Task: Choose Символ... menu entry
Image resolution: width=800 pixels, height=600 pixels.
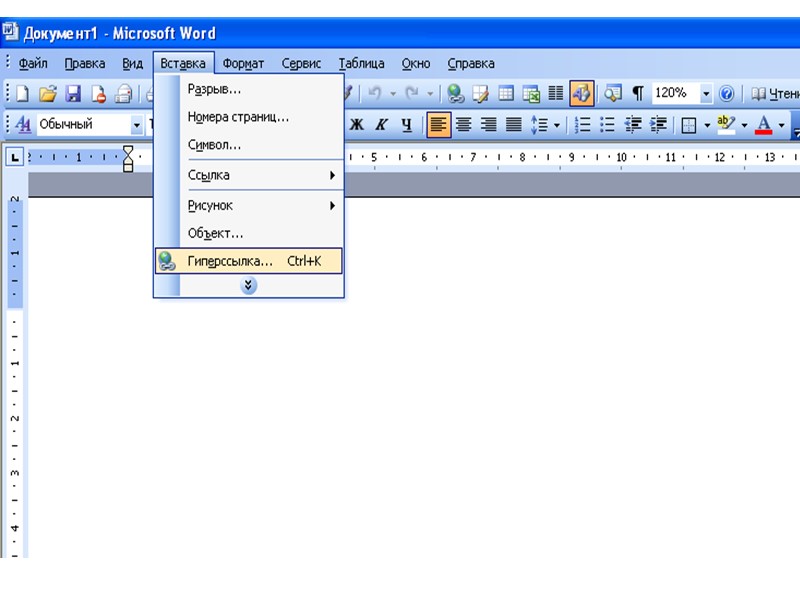Action: pos(248,145)
